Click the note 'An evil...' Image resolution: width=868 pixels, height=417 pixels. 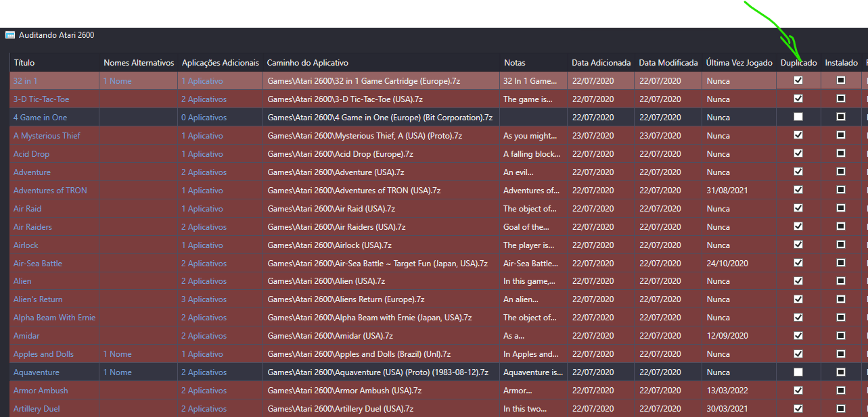pos(518,172)
